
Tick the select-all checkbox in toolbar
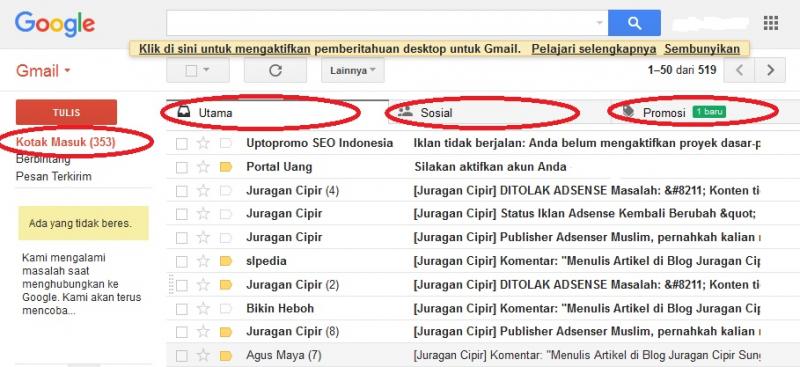(191, 70)
